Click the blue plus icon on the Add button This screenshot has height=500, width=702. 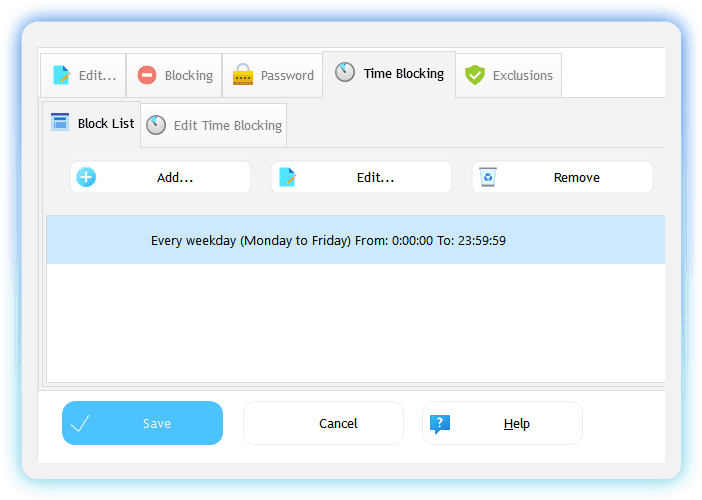[x=87, y=178]
